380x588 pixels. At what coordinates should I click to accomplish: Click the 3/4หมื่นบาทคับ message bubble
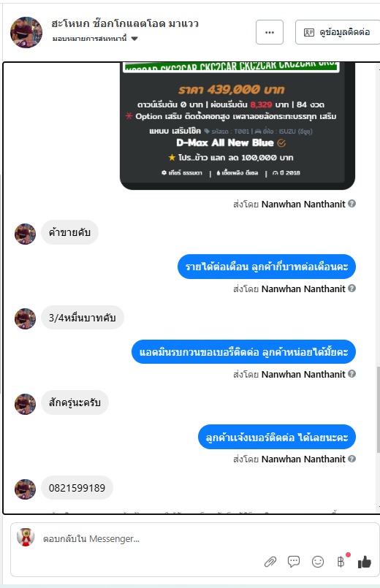coord(82,318)
